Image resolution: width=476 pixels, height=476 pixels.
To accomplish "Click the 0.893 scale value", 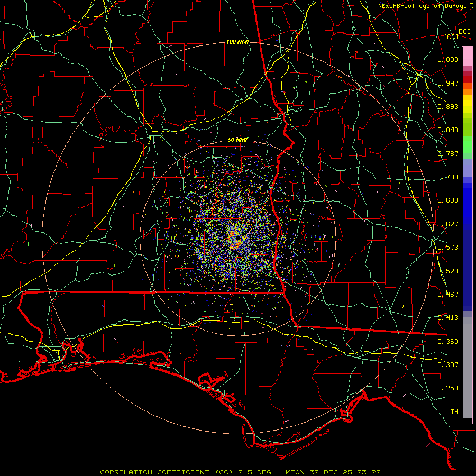I will pyautogui.click(x=448, y=106).
